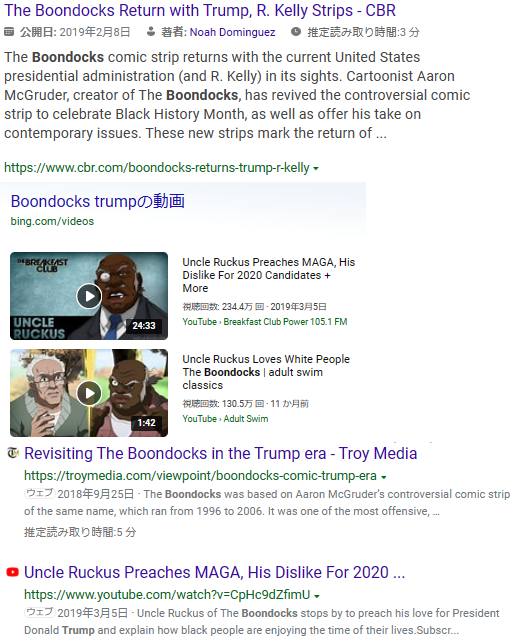This screenshot has height=642, width=515.
Task: Open the Boondocks trump videos heading
Action: pos(97,201)
